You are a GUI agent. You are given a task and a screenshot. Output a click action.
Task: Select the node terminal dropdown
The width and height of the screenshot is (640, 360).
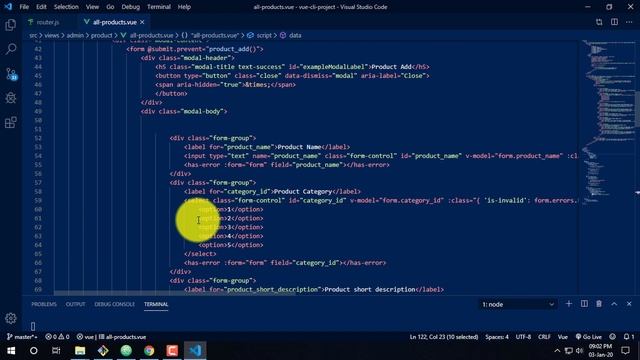(518, 304)
